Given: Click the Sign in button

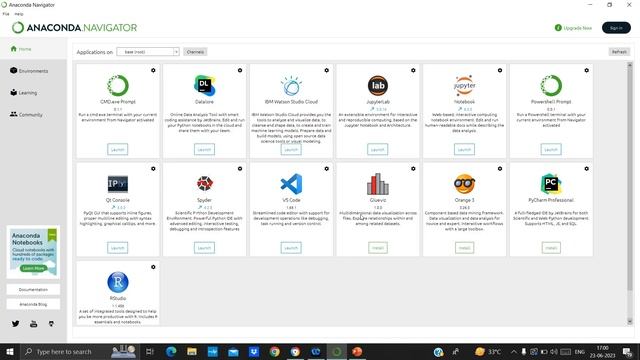Looking at the screenshot, I should 616,28.
